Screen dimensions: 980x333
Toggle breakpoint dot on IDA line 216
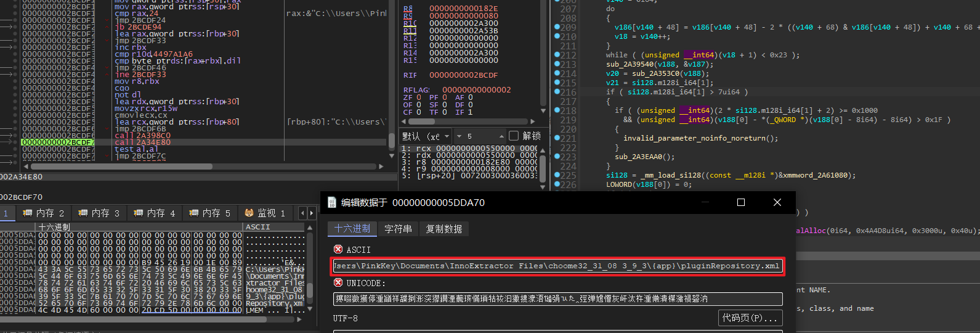tap(557, 92)
